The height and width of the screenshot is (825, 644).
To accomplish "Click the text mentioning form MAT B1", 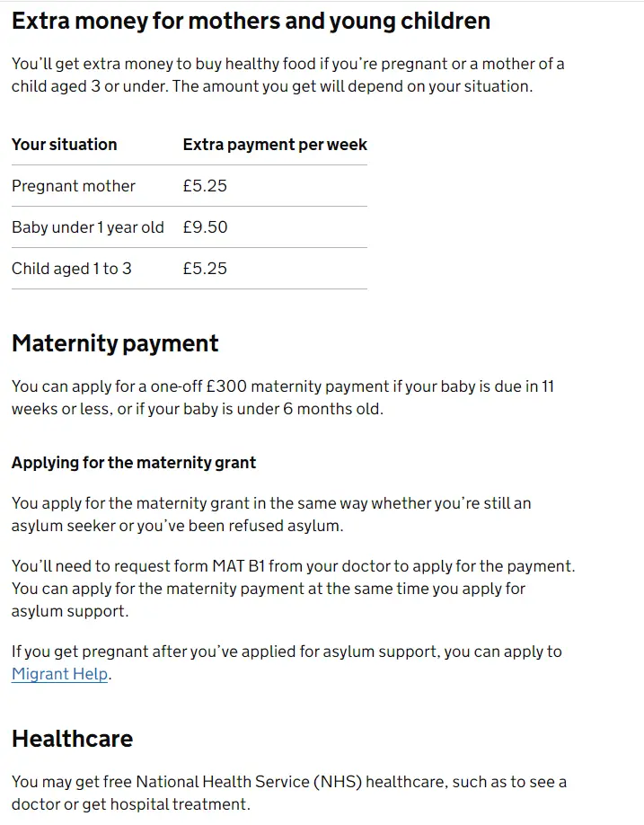I will coord(293,566).
